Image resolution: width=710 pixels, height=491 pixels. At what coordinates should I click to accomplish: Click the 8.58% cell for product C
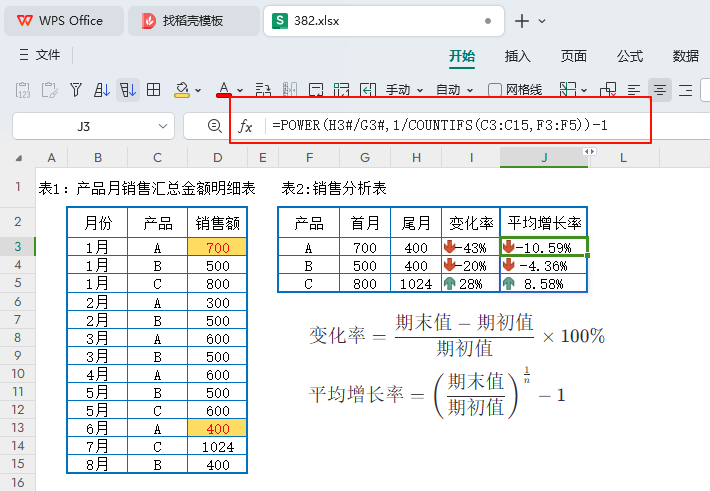coord(544,284)
